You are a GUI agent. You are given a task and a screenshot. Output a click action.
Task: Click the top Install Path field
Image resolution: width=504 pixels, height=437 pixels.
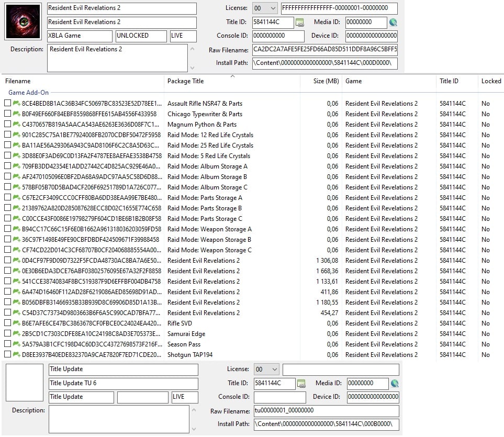pyautogui.click(x=325, y=63)
